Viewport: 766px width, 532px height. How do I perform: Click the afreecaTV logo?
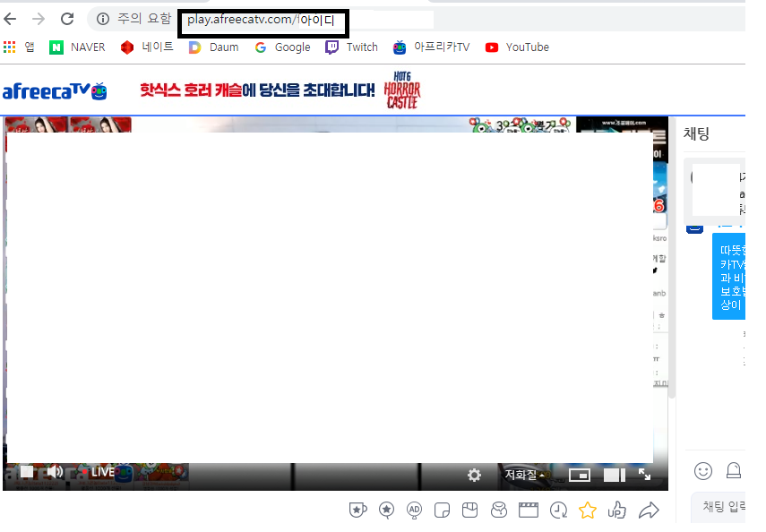(56, 90)
